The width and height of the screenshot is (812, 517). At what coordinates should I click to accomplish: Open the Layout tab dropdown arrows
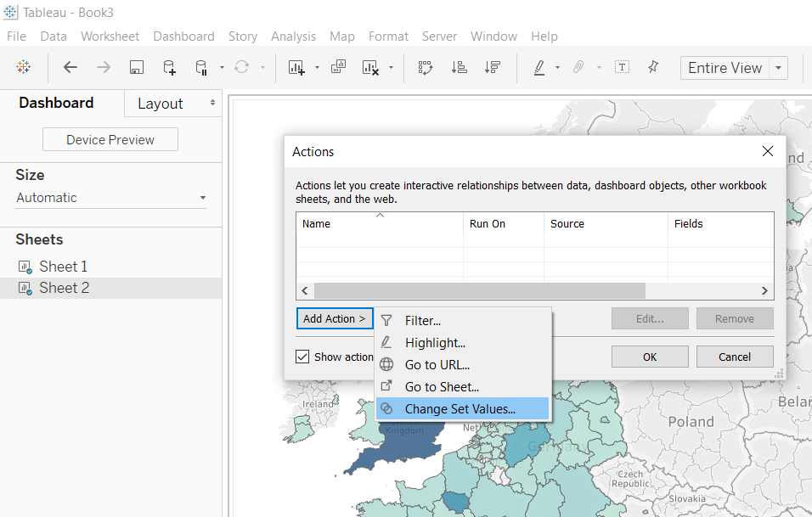coord(212,103)
